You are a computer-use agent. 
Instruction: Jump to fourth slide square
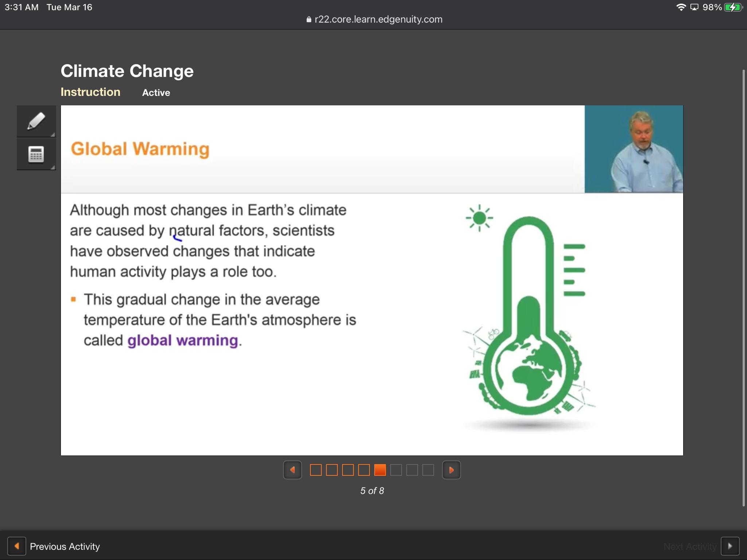tap(364, 470)
